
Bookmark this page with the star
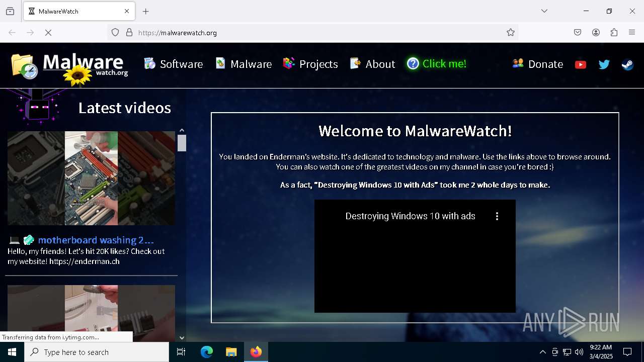point(511,33)
